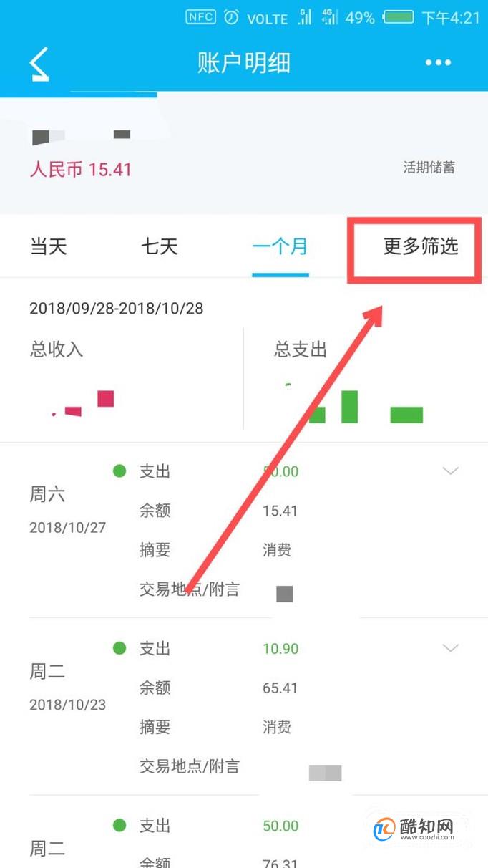Expand the 2018/10/27 transaction chevron
Image resolution: width=488 pixels, height=868 pixels.
[450, 471]
